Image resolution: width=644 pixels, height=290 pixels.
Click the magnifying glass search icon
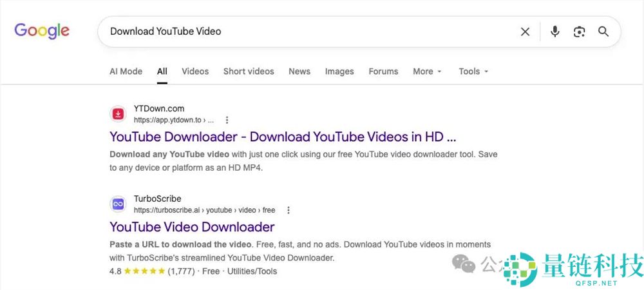(x=603, y=32)
